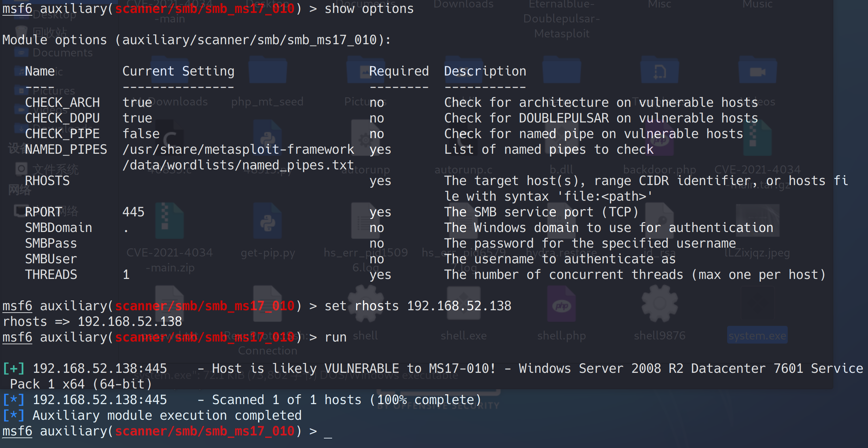Select Desktop in the sidebar
Screen dimensions: 868x448
(x=54, y=15)
